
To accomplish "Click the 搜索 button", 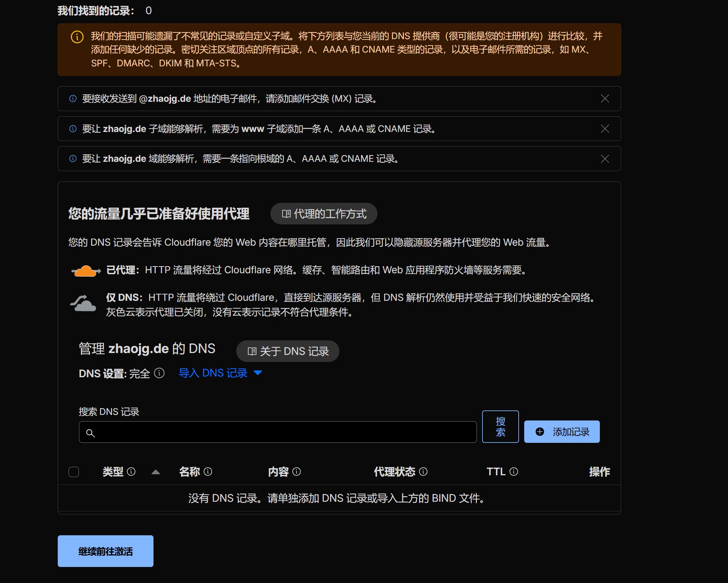I will click(x=500, y=427).
